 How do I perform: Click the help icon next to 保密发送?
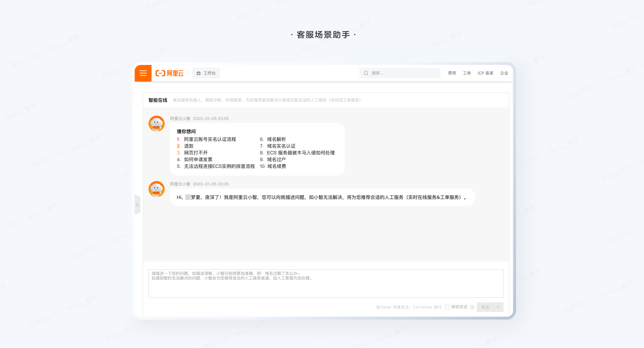pyautogui.click(x=472, y=307)
